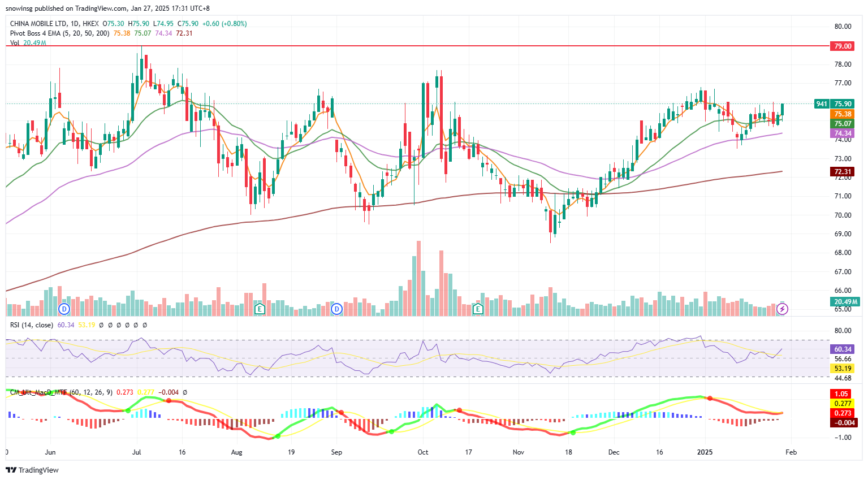Click the 56.66 RSI axis level
The width and height of the screenshot is (868, 480).
tap(843, 359)
